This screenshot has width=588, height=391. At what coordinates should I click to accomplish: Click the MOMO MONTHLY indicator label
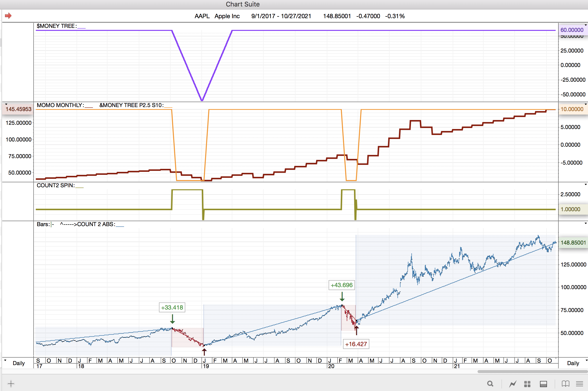pos(60,105)
